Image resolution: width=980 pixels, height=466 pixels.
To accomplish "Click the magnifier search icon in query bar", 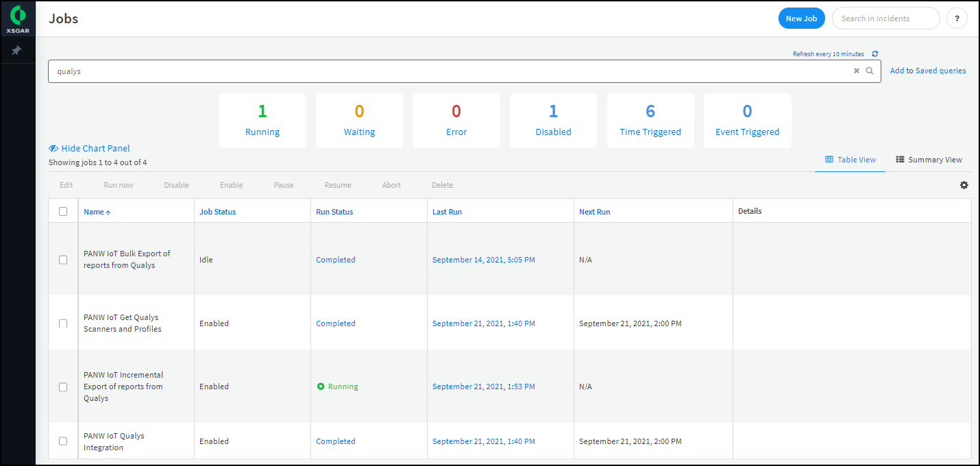I will point(870,71).
